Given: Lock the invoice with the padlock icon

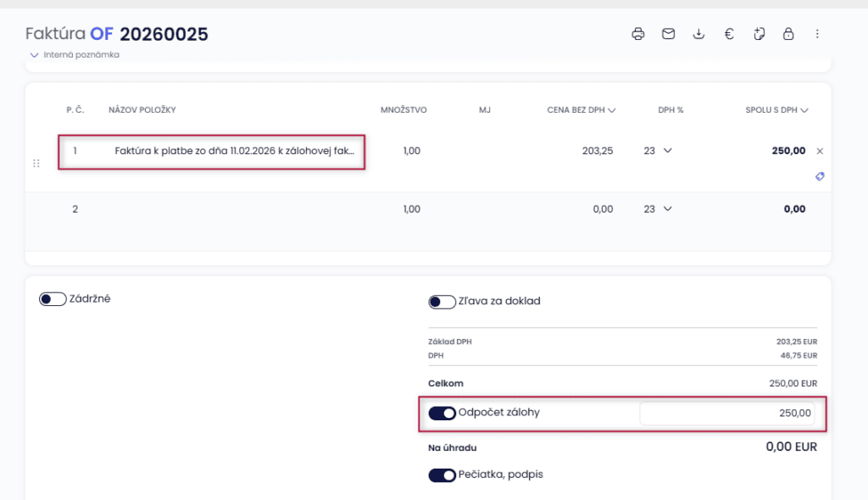Looking at the screenshot, I should point(788,34).
